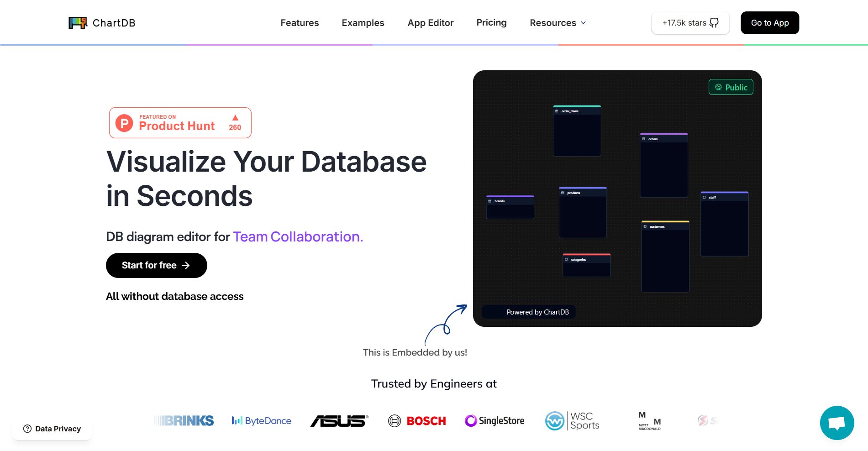
Task: Click the All without database access text
Action: [174, 296]
